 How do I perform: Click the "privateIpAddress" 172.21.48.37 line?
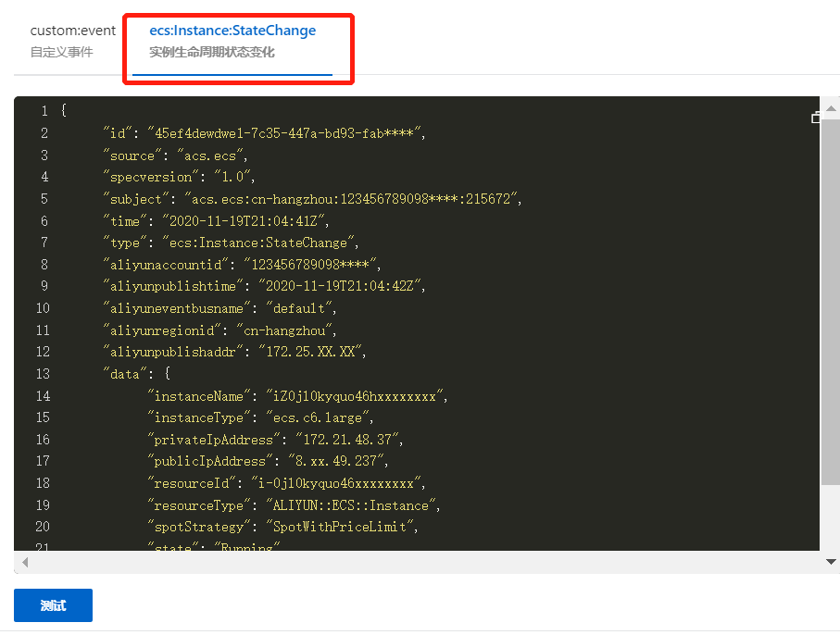click(x=275, y=440)
